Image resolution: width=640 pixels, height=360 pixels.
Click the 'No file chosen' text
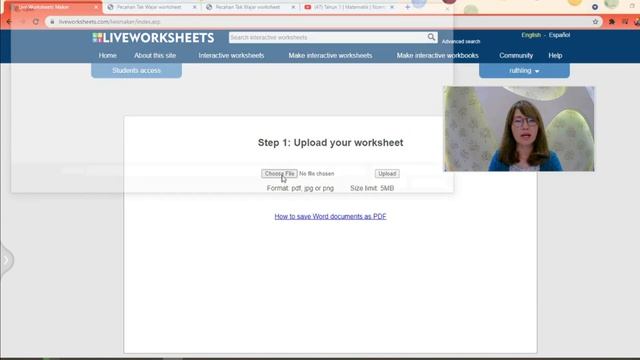tap(317, 173)
